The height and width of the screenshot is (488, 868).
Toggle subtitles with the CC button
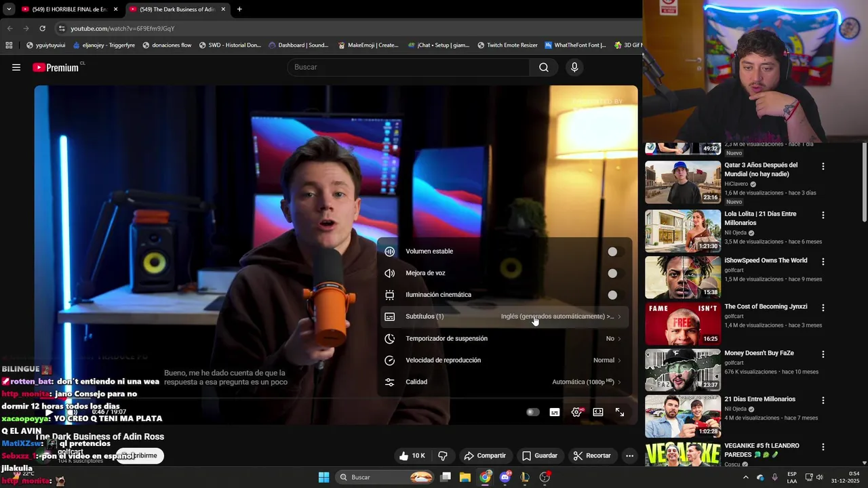pyautogui.click(x=555, y=412)
